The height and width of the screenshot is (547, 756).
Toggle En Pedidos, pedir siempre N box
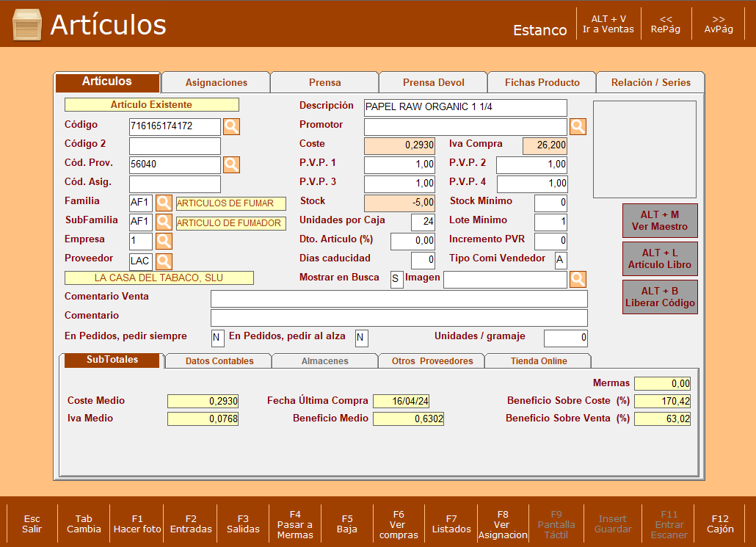click(x=217, y=338)
